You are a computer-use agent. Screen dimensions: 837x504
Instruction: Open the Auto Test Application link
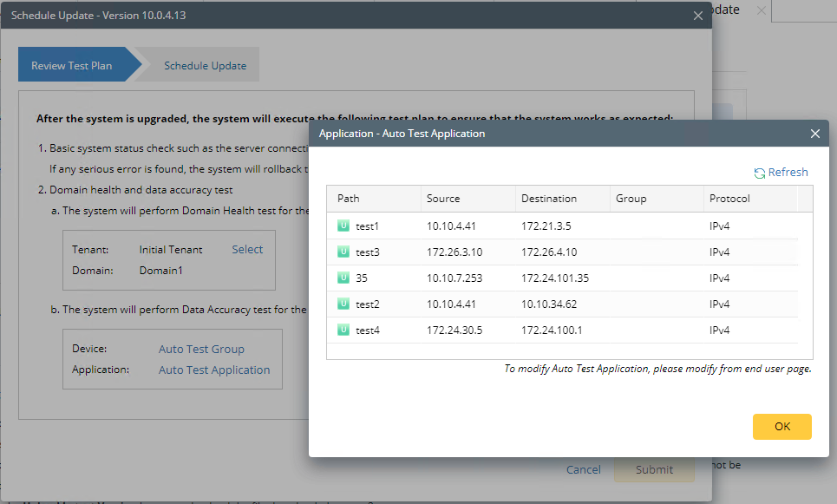[x=214, y=370]
